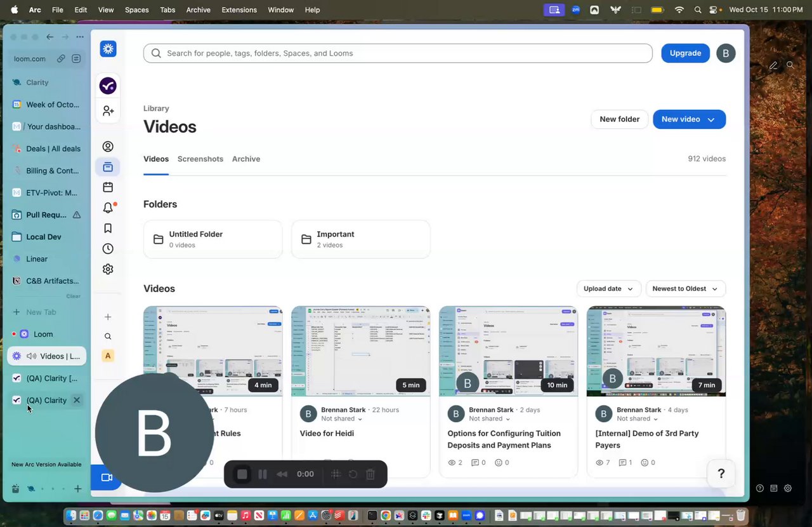The image size is (812, 527).
Task: Click the search magnifier in Loom sidebar
Action: point(108,337)
